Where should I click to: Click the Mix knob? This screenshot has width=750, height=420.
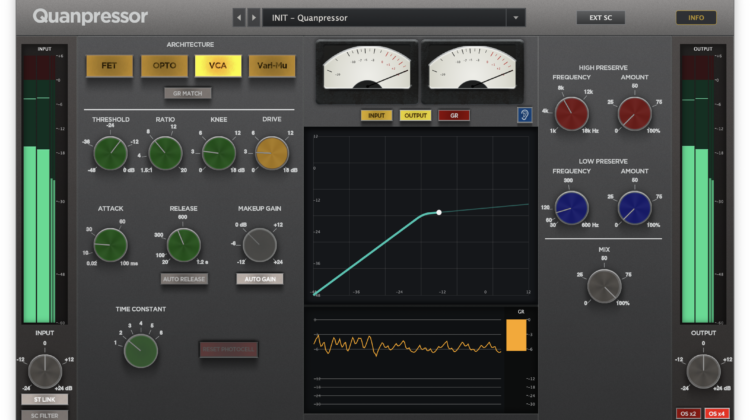coord(604,286)
